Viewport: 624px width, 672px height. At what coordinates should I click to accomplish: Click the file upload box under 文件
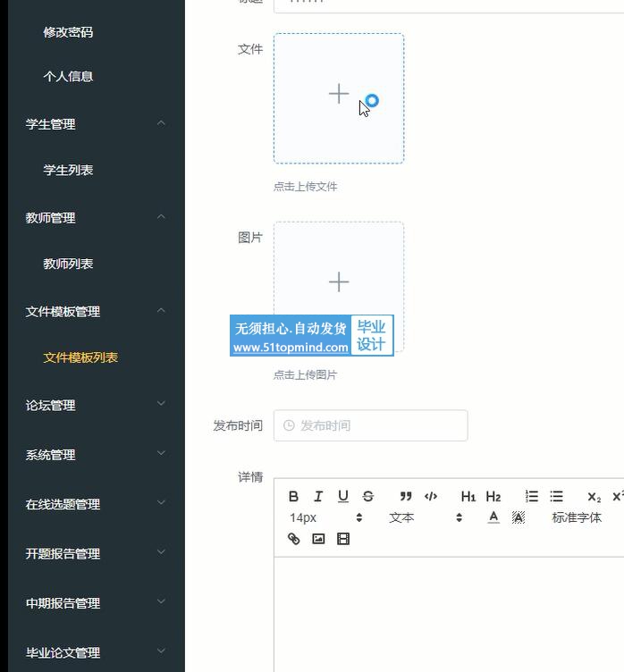[339, 98]
